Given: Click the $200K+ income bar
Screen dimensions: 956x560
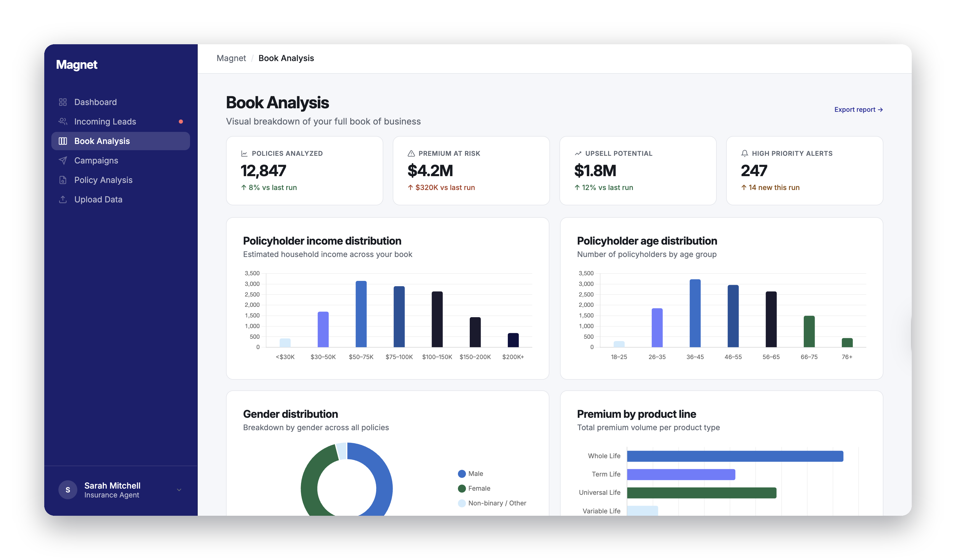Looking at the screenshot, I should click(513, 340).
